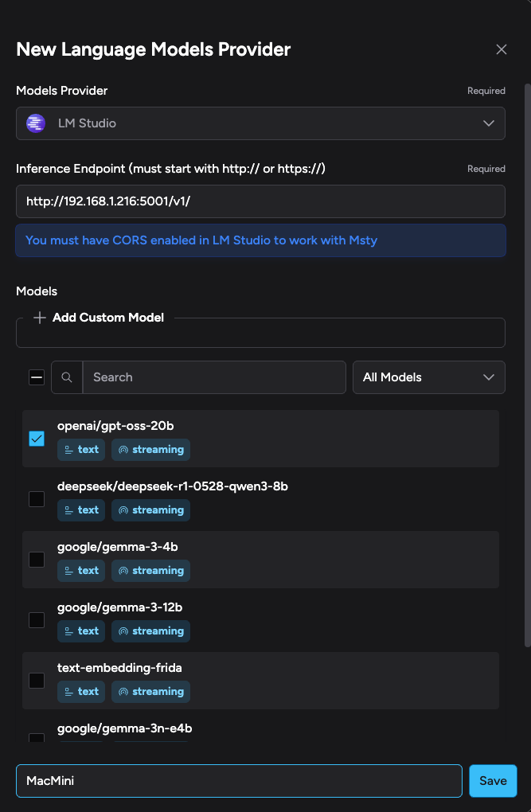
Task: Click Add Custom Model
Action: (x=107, y=318)
